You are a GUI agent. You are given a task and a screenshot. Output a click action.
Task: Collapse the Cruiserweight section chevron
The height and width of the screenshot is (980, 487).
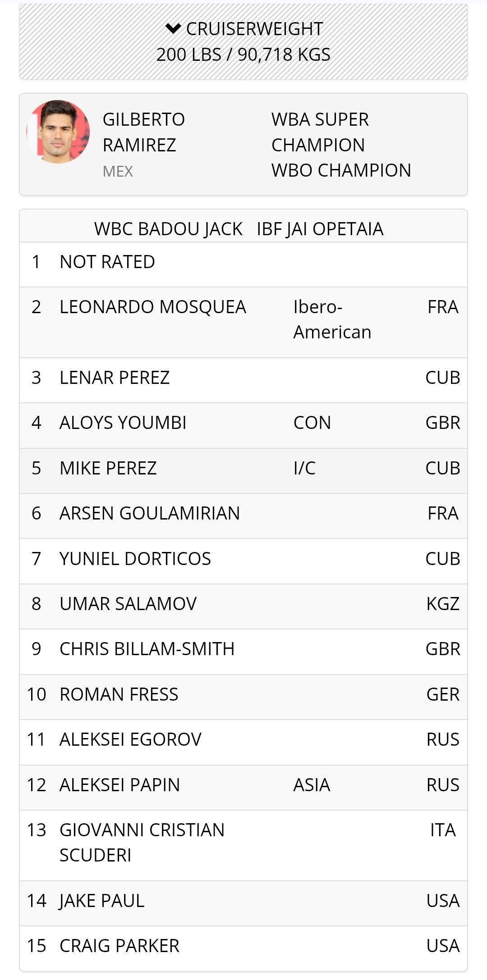click(x=173, y=29)
